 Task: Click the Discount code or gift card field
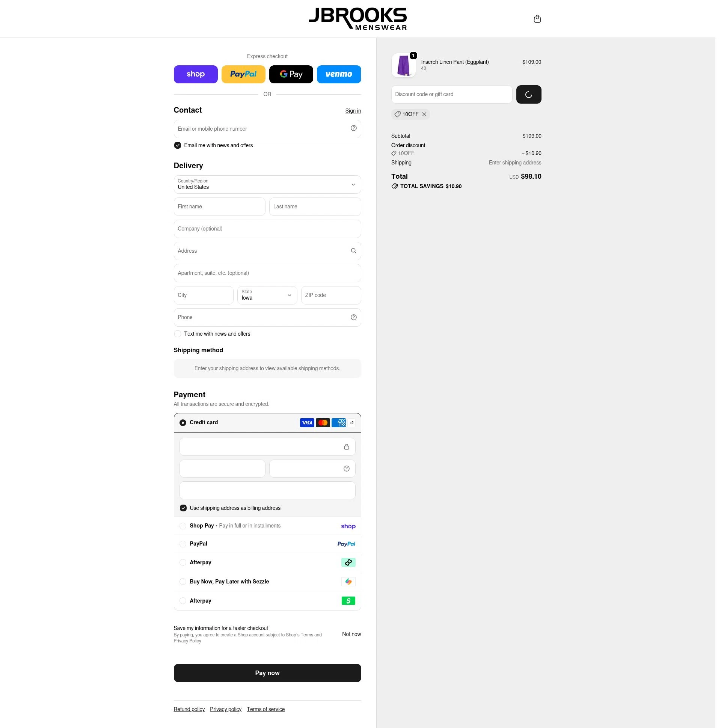[451, 94]
